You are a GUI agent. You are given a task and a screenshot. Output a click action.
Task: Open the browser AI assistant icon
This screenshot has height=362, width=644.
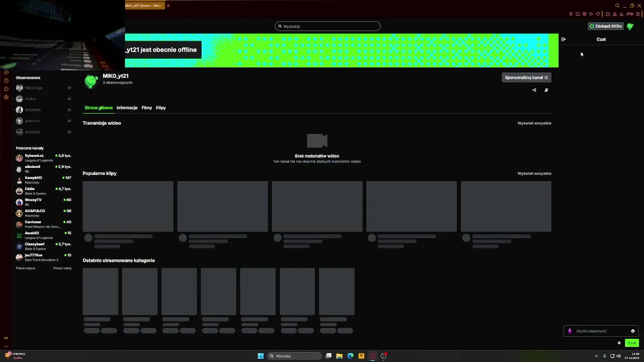[629, 14]
